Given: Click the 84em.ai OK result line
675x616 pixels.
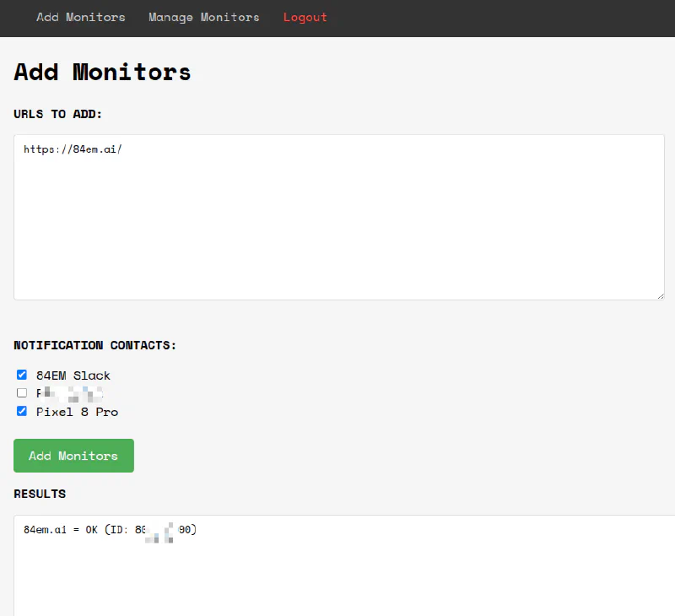Looking at the screenshot, I should [x=110, y=530].
